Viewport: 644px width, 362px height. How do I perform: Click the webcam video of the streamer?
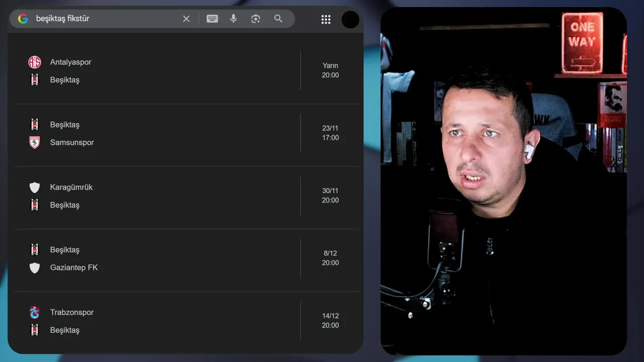point(504,181)
